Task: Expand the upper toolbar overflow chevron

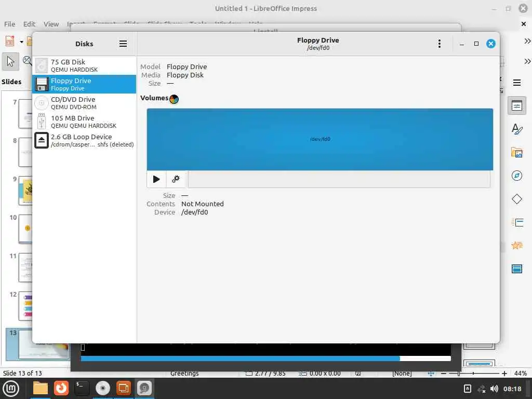Action: click(x=527, y=41)
